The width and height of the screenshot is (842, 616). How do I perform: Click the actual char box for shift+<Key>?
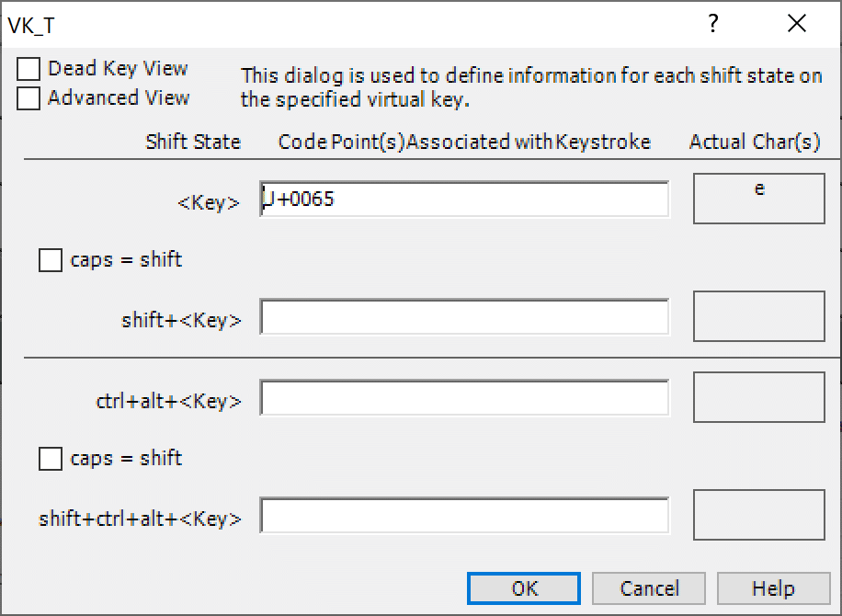758,316
